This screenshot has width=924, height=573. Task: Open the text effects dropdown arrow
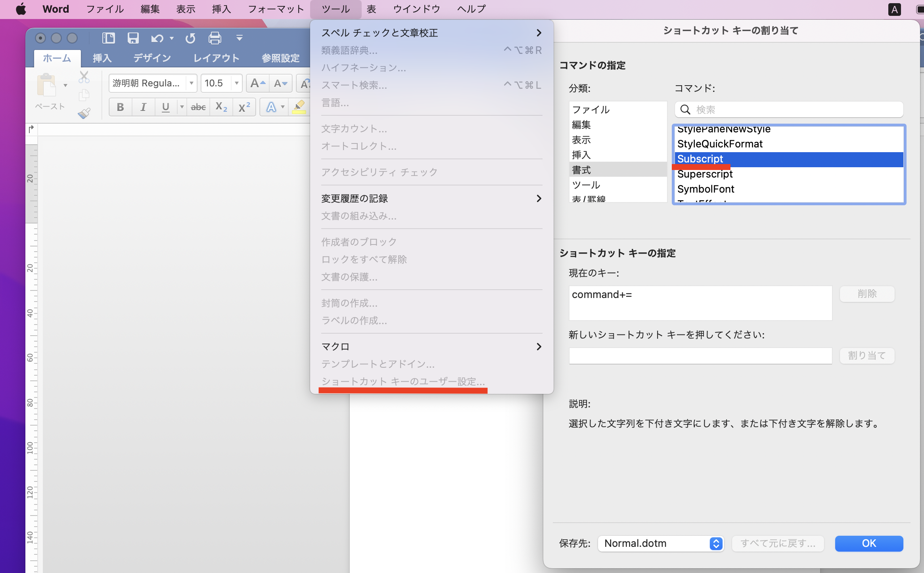pyautogui.click(x=283, y=107)
